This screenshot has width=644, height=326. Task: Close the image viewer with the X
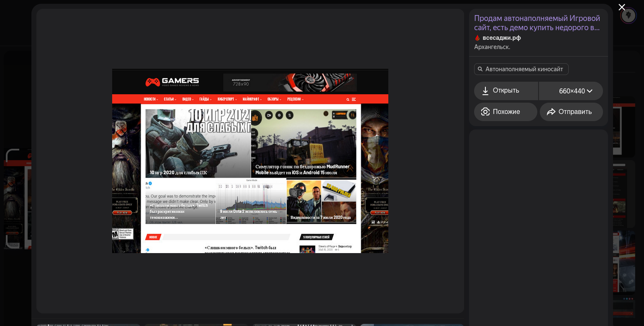[622, 7]
